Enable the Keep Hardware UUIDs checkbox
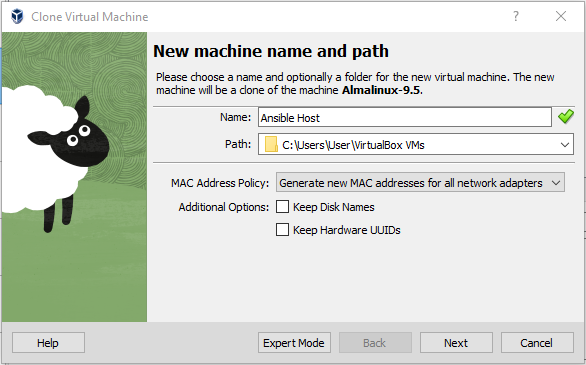This screenshot has height=365, width=586. [x=282, y=229]
